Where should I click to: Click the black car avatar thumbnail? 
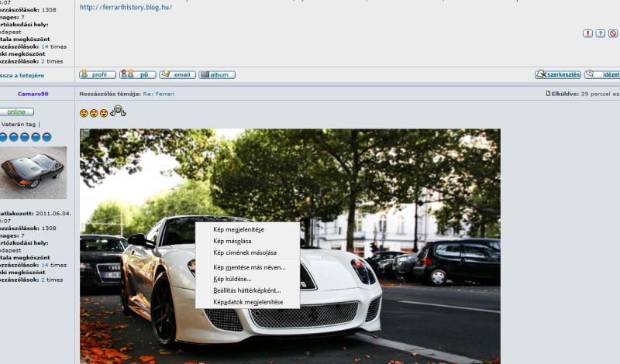[33, 173]
